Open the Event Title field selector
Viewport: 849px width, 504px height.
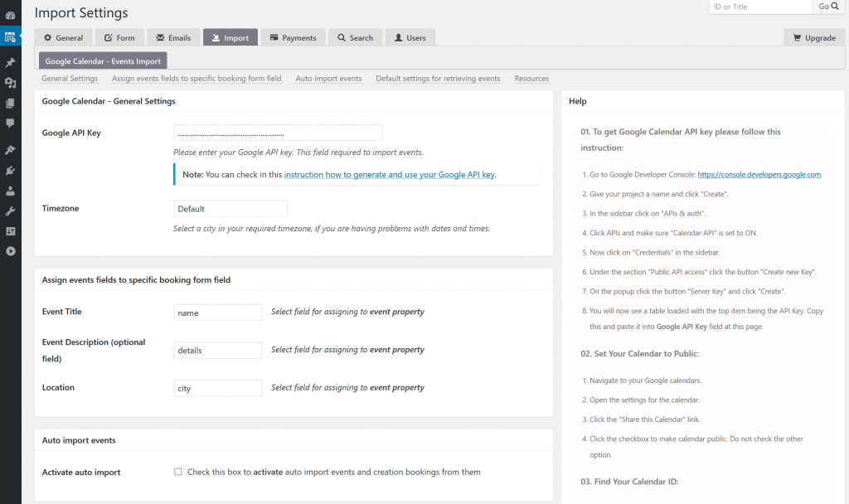coord(217,312)
